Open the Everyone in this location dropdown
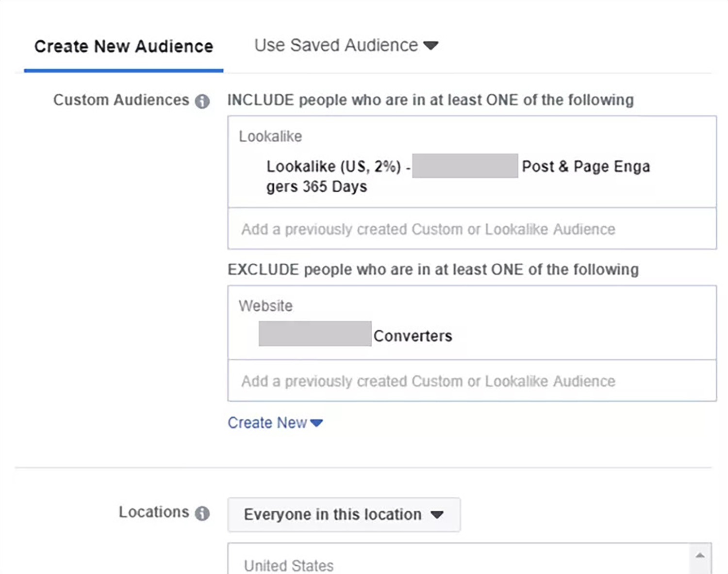The height and width of the screenshot is (574, 728). coord(343,514)
